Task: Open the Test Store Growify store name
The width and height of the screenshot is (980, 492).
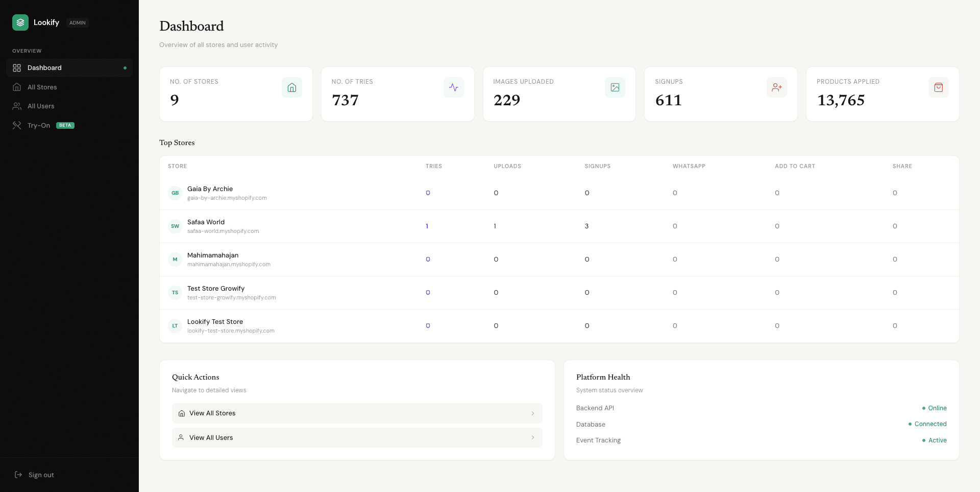Action: tap(216, 289)
